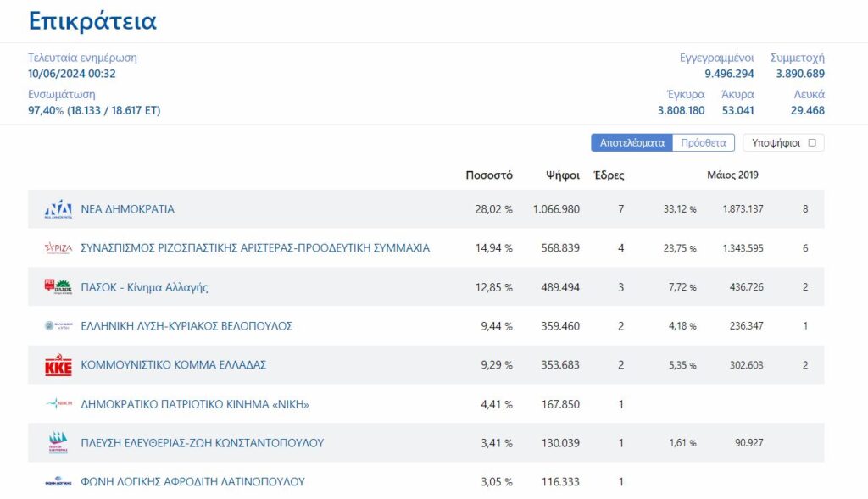Click the Έδρες column header
The height and width of the screenshot is (499, 868).
(x=609, y=175)
